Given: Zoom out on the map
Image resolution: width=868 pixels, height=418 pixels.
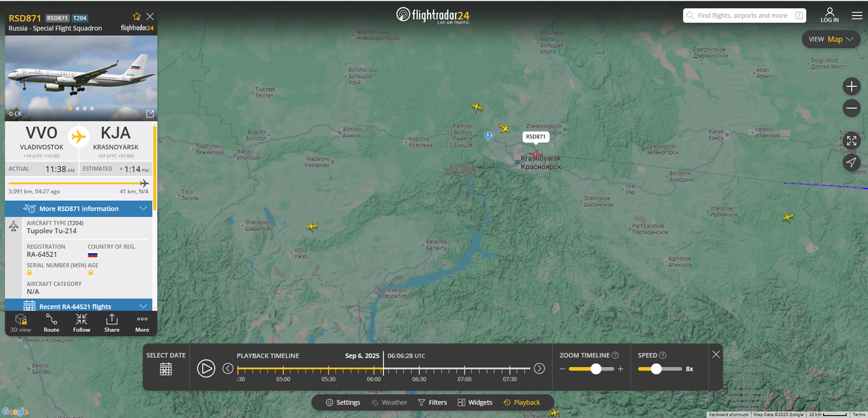Looking at the screenshot, I should 852,108.
